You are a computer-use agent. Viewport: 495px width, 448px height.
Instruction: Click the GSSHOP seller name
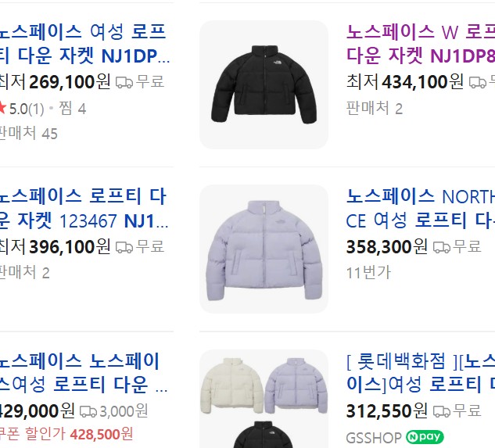pyautogui.click(x=374, y=438)
